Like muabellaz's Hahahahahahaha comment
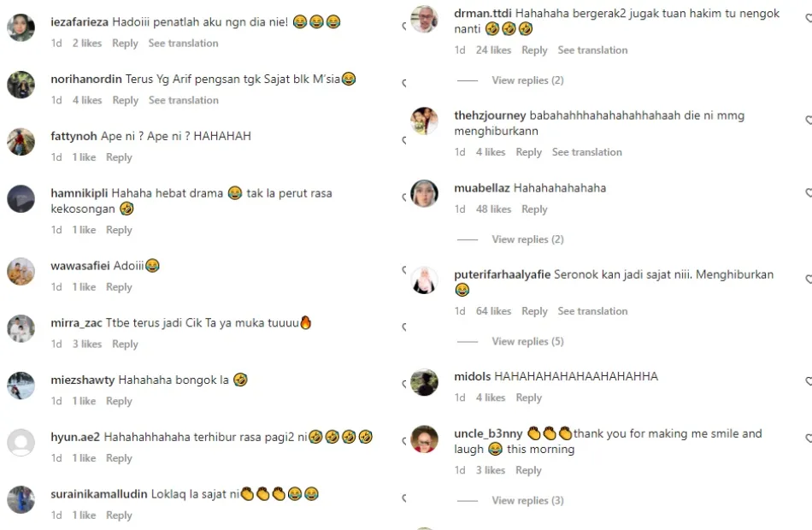The width and height of the screenshot is (812, 530). coord(809,192)
